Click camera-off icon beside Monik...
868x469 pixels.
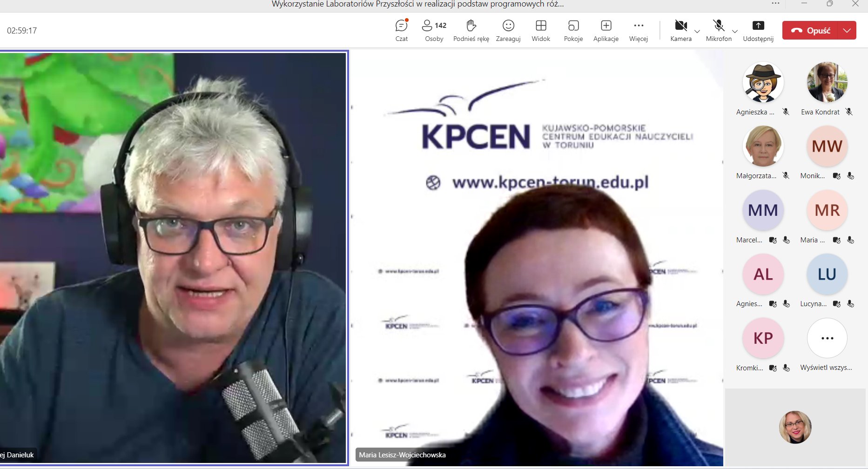click(x=836, y=176)
